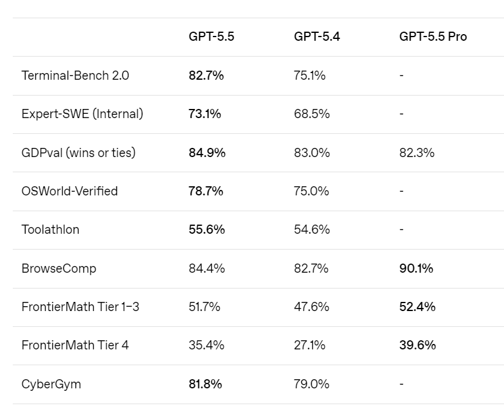Select the 68.5% Expert-SWE score

click(312, 114)
